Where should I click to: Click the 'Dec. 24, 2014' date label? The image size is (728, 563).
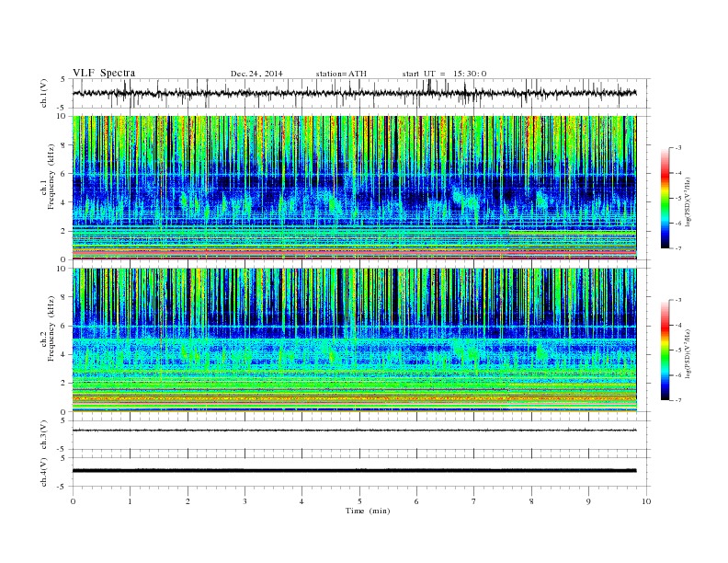point(256,74)
